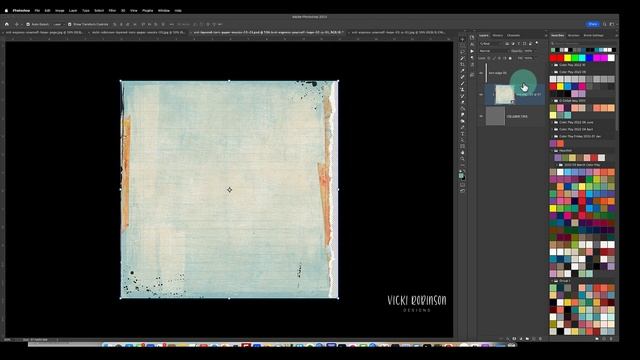The width and height of the screenshot is (640, 360).
Task: Select the Pen tool
Action: click(462, 127)
